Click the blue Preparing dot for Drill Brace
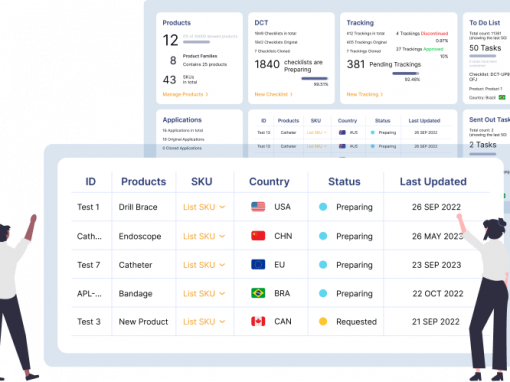 [x=323, y=207]
